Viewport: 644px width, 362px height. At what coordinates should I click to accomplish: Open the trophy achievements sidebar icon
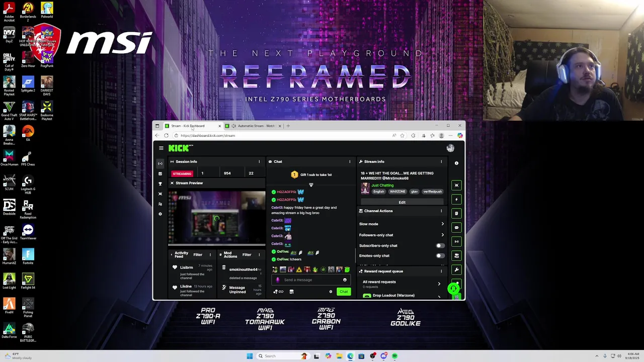click(160, 184)
